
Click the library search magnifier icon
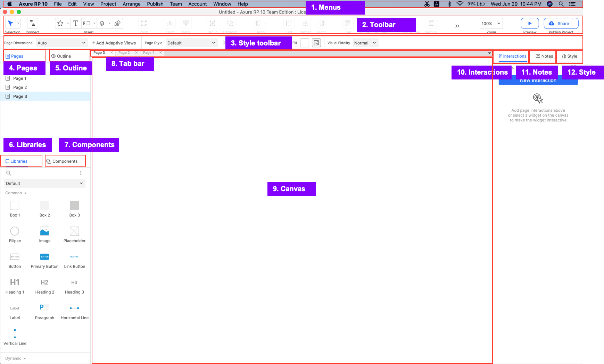[x=9, y=173]
